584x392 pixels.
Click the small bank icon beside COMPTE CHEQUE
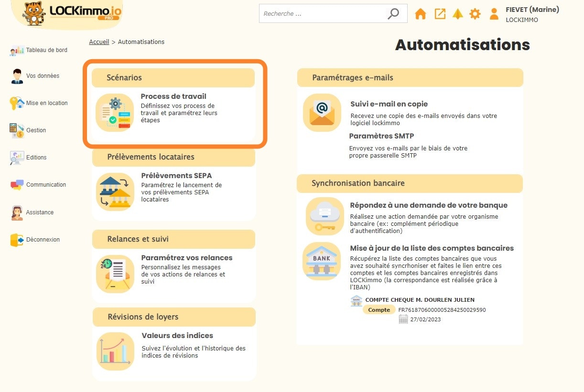coord(357,300)
